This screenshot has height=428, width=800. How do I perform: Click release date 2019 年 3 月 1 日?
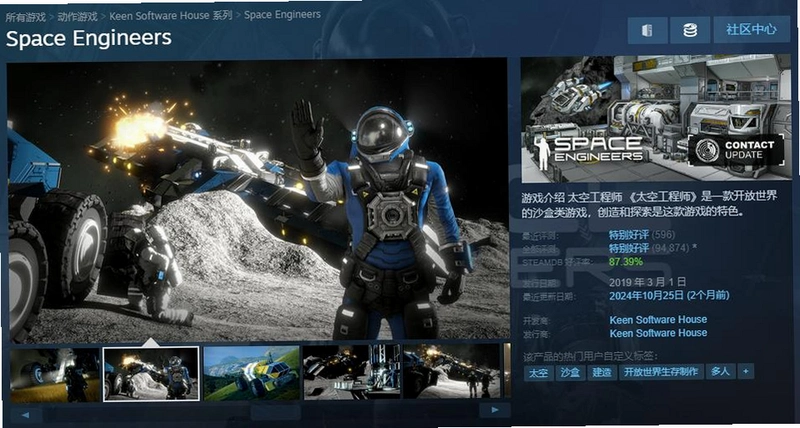pos(647,282)
